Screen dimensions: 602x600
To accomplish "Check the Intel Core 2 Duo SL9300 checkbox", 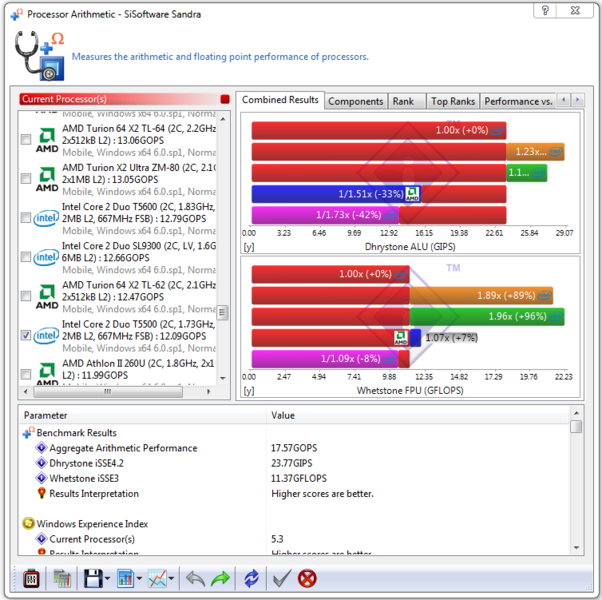I will [26, 257].
